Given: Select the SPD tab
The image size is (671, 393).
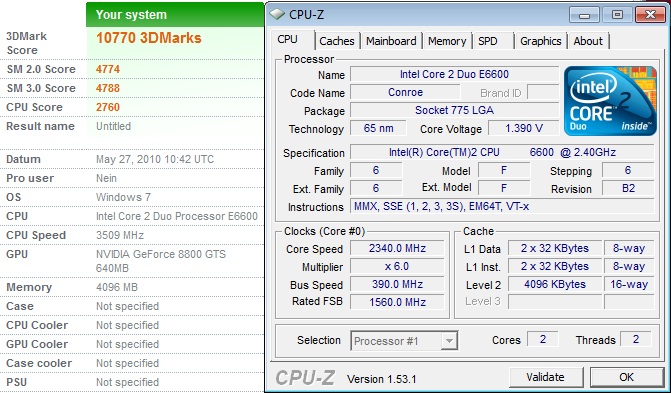Looking at the screenshot, I should 488,41.
